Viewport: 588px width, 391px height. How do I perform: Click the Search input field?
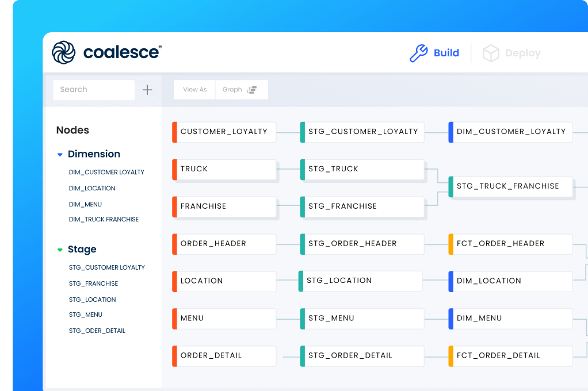pyautogui.click(x=94, y=90)
